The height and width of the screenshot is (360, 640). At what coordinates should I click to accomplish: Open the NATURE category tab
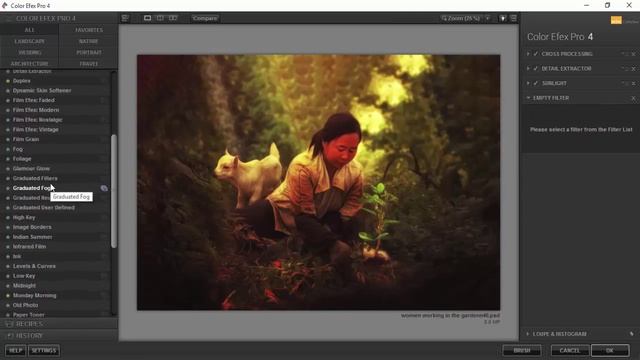89,41
